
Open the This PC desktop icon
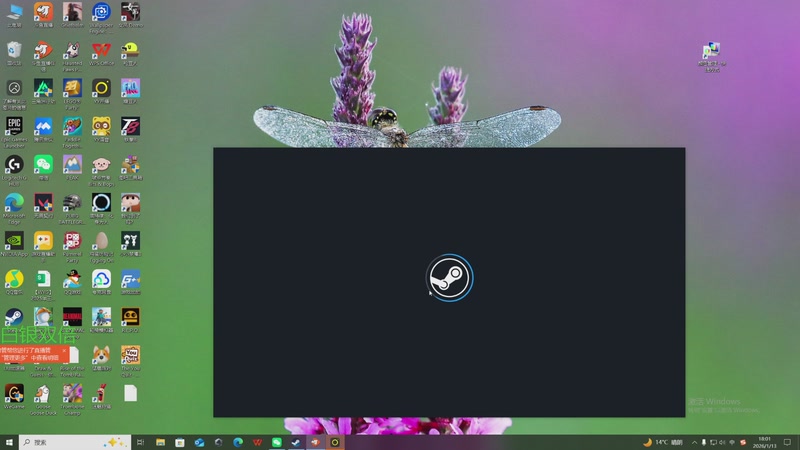(14, 15)
